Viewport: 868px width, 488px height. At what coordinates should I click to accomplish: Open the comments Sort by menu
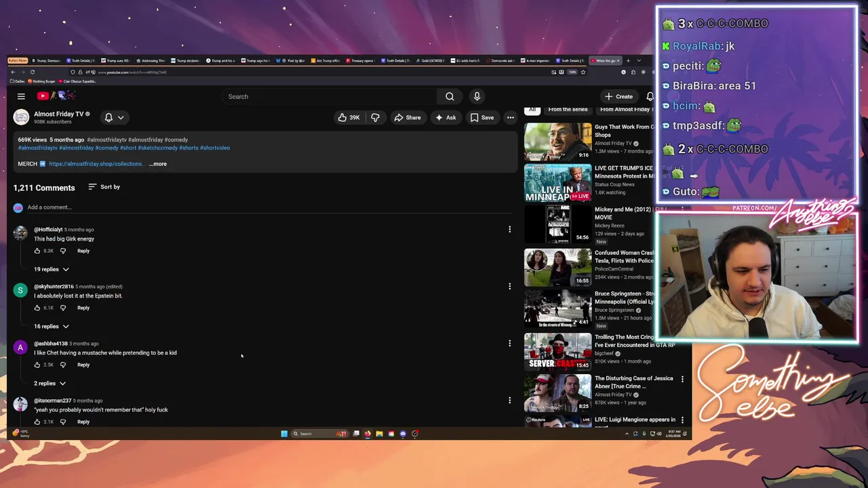[104, 186]
